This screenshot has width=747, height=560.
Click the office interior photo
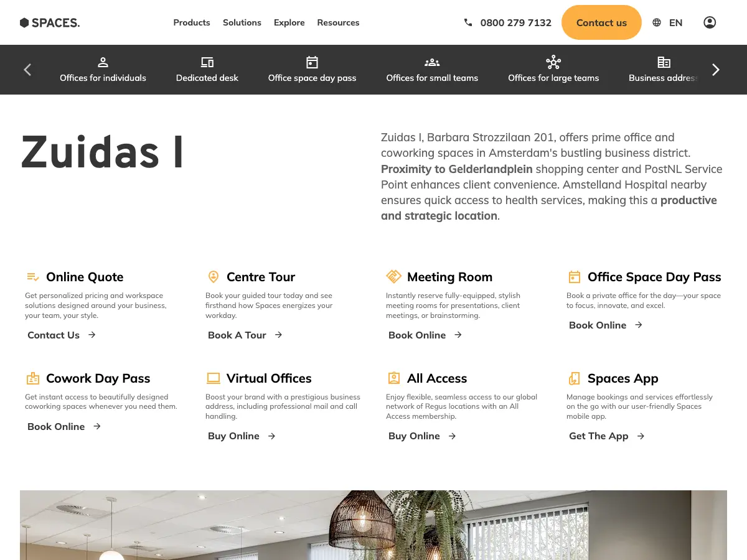[x=374, y=525]
